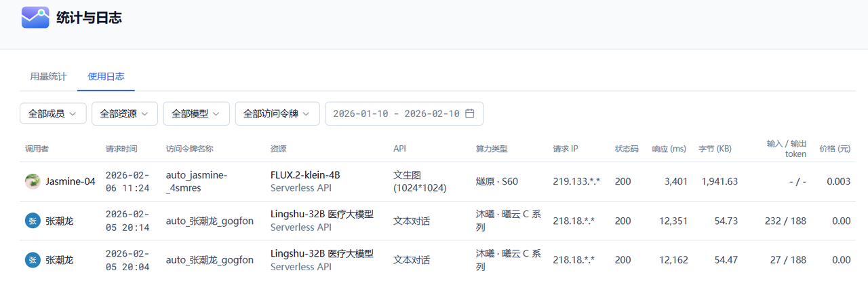Open the 全部模型 dropdown
This screenshot has height=294, width=868.
coord(197,113)
